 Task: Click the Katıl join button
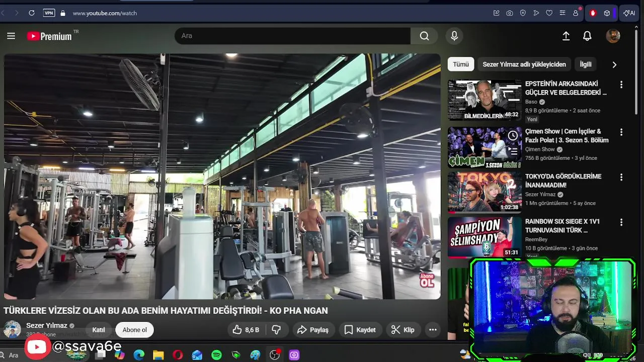point(99,330)
